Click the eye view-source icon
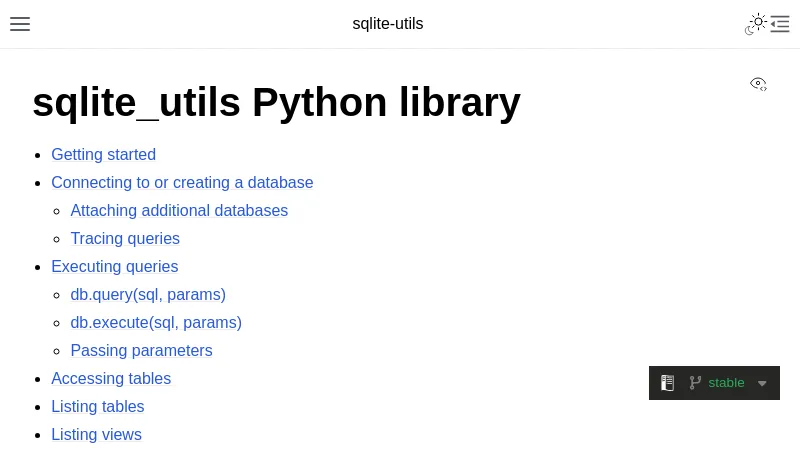This screenshot has width=800, height=450. [x=758, y=84]
